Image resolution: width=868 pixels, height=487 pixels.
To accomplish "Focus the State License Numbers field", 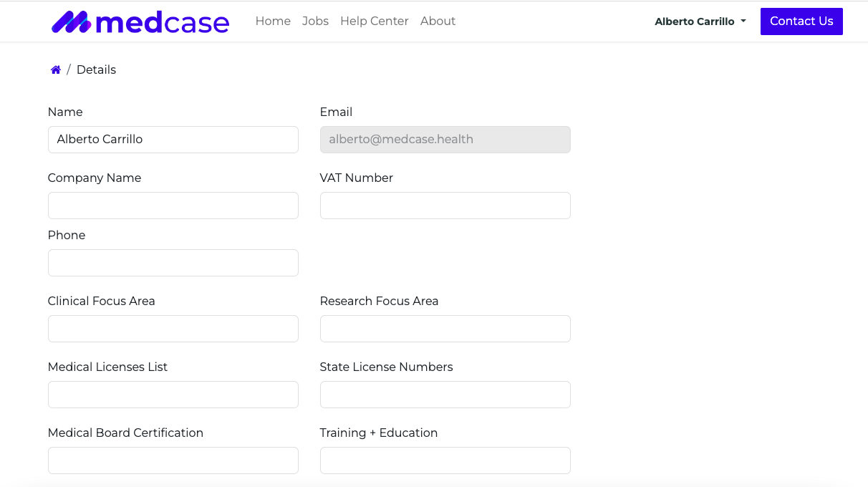I will [445, 395].
